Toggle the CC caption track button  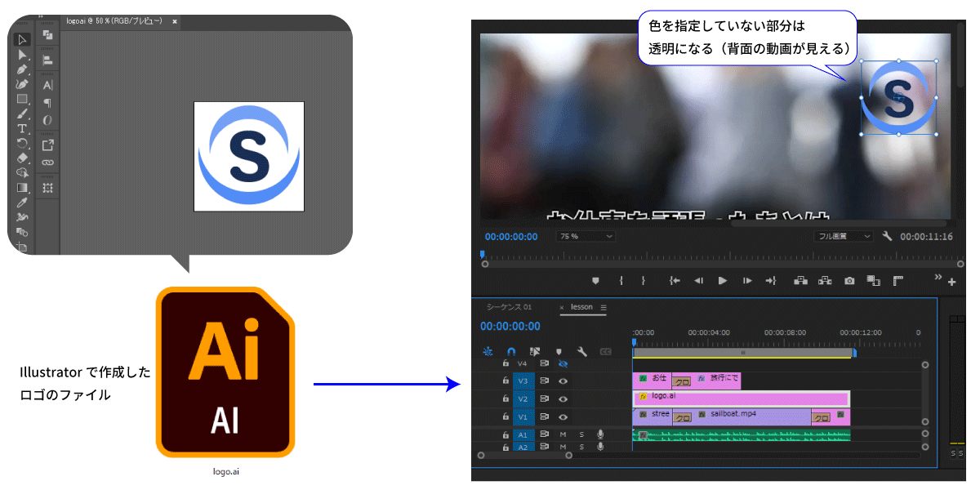(606, 352)
